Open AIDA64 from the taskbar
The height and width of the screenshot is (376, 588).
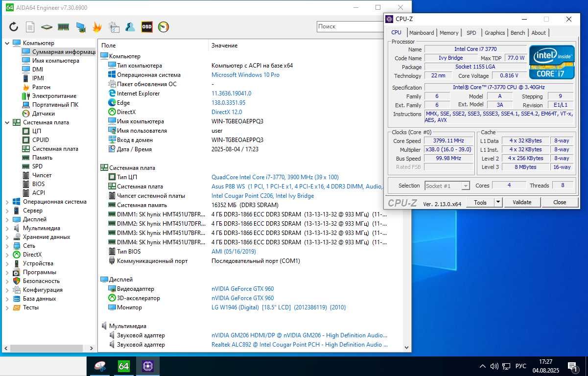124,366
